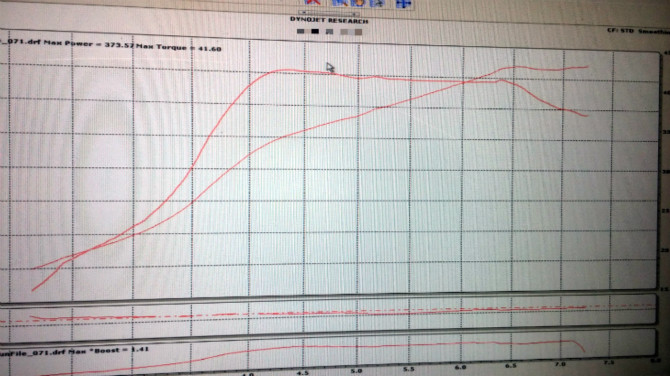Click the 7.5 RPM axis label

tap(609, 362)
